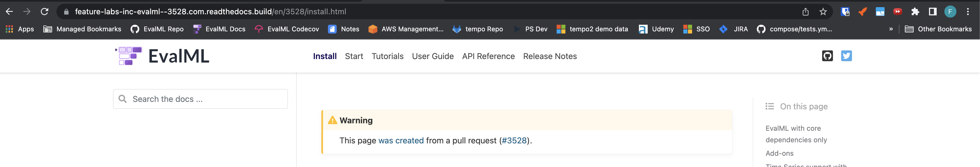980x167 pixels.
Task: Click the share page icon in address bar
Action: (805, 12)
